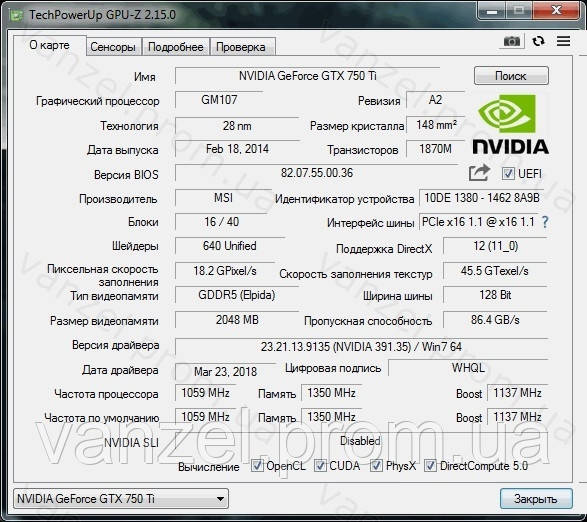Click the pixel fillrate 18.2 GPixel/s

tap(225, 271)
